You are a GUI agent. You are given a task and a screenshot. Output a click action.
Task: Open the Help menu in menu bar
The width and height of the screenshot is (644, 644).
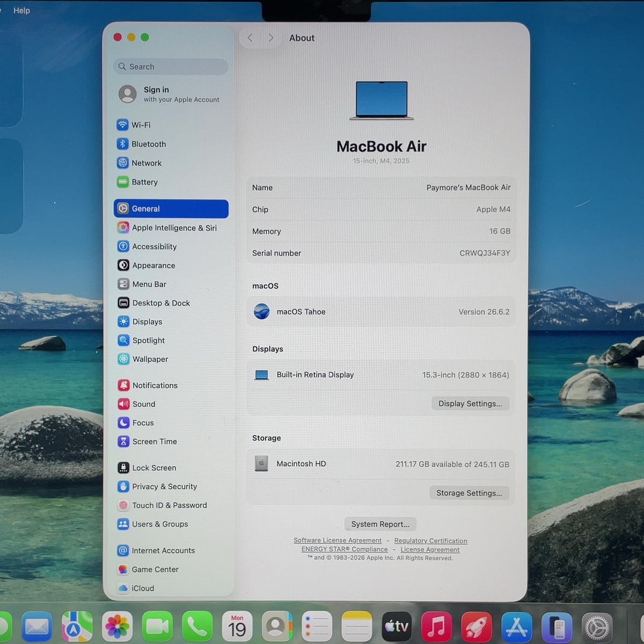[x=21, y=10]
